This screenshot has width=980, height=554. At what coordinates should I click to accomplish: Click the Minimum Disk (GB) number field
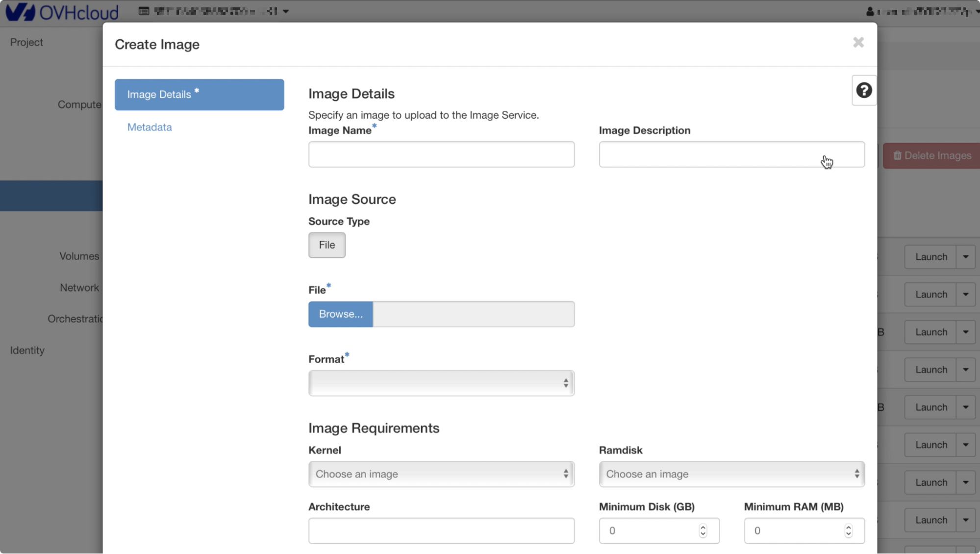click(647, 530)
